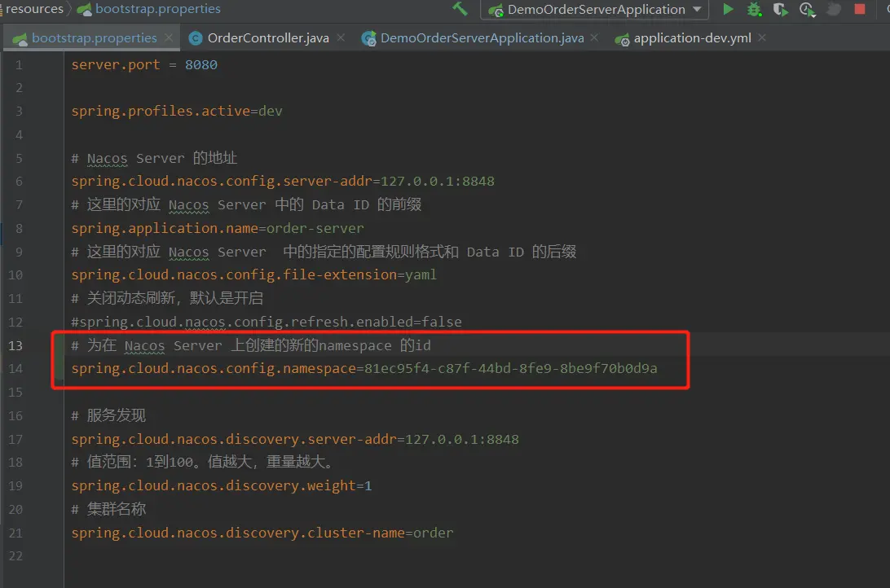Start debugging with the bug icon

tap(755, 10)
